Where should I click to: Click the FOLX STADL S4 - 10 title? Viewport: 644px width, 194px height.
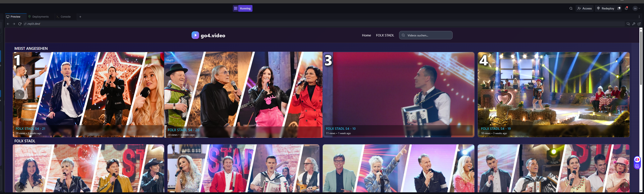point(341,129)
